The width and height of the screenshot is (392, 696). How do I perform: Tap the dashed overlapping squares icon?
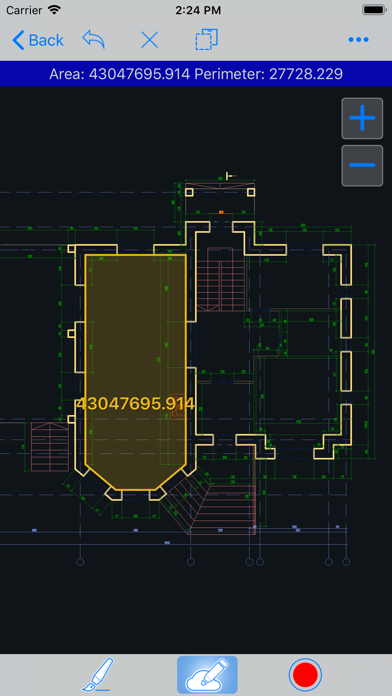click(x=206, y=40)
